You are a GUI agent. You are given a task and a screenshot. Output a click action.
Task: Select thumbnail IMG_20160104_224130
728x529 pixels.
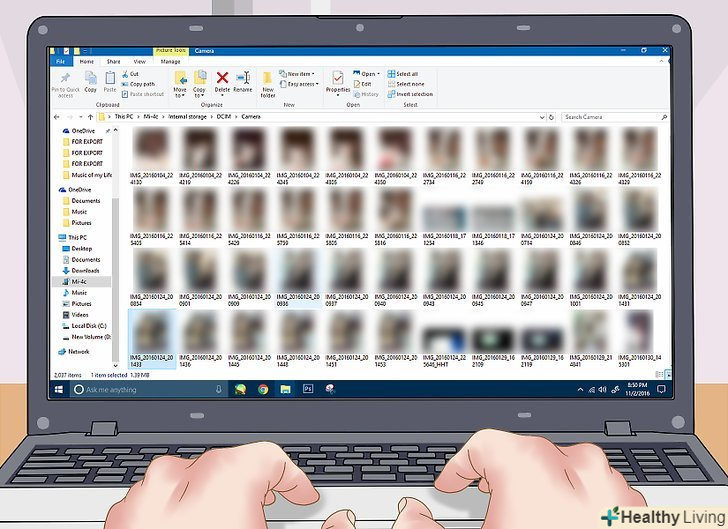click(x=152, y=157)
